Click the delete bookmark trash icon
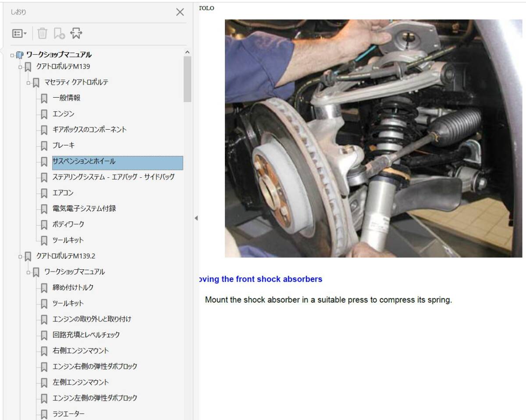Viewport: 526px width, 420px height. click(x=42, y=33)
